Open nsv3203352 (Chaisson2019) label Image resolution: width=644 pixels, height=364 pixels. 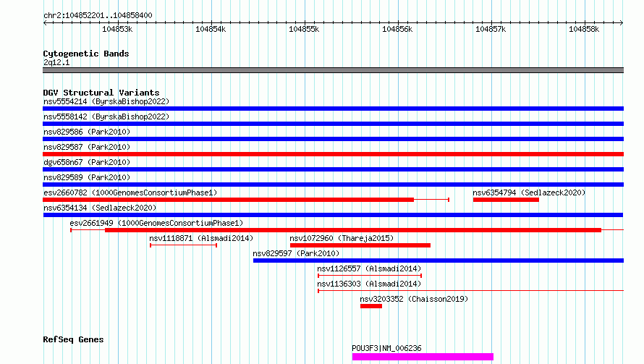(414, 299)
